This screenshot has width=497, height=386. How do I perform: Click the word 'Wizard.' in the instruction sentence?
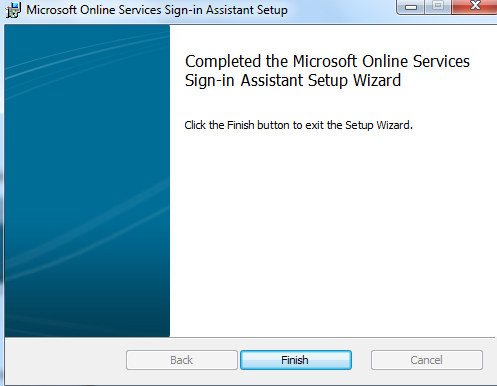(x=395, y=125)
